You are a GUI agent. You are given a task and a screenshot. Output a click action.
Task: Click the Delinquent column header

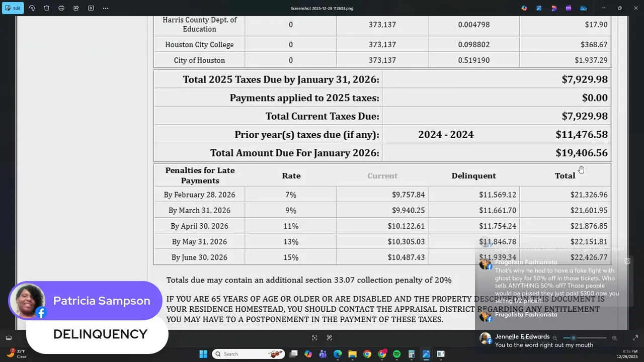[x=473, y=175]
